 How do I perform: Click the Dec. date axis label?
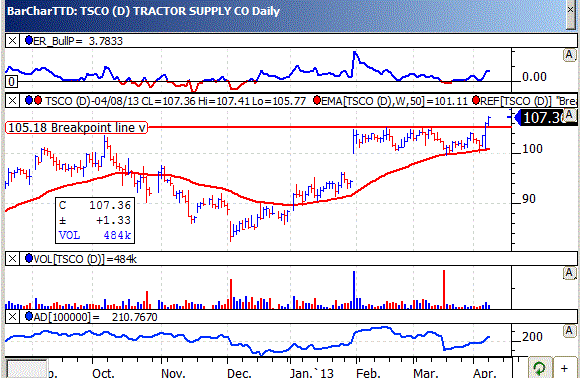coord(239,372)
